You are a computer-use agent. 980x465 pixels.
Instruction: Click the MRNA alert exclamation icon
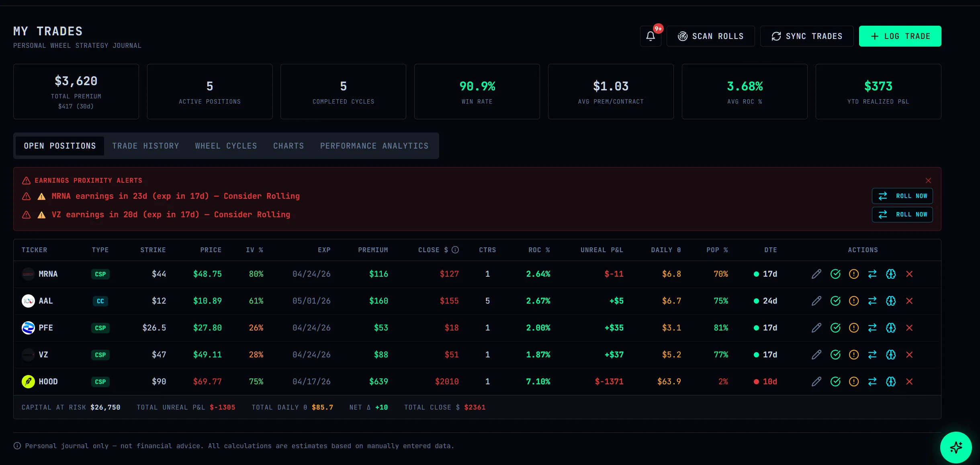coord(854,274)
